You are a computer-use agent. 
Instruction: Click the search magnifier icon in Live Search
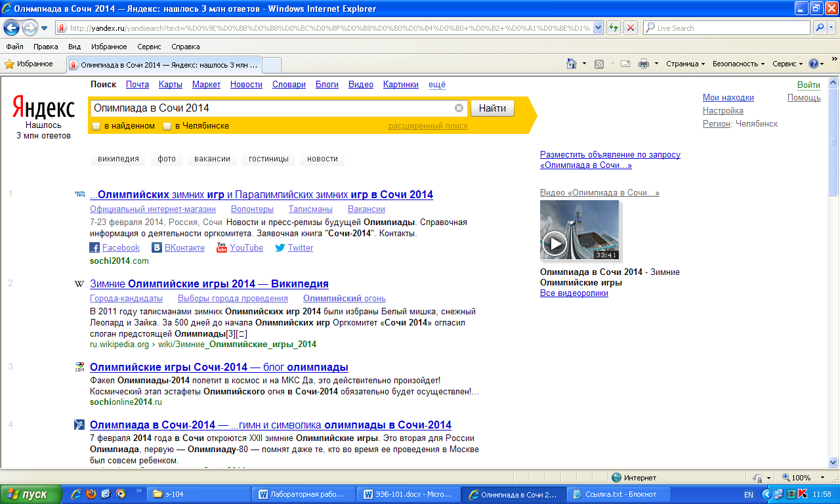820,28
